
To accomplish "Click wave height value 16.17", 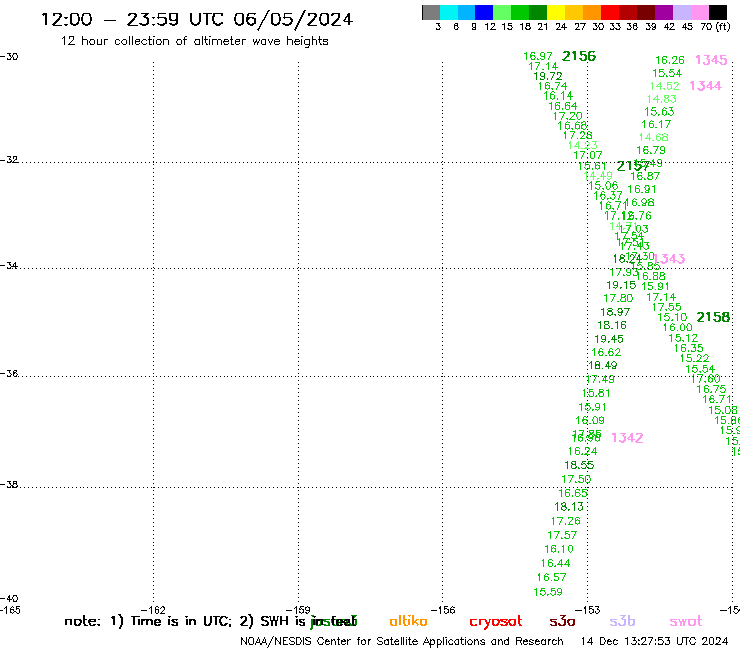I will [x=656, y=125].
